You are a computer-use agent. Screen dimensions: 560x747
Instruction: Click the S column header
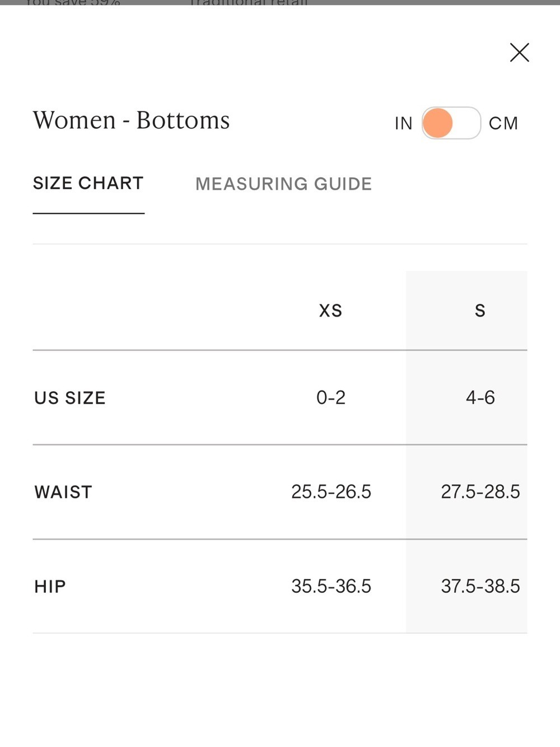pyautogui.click(x=480, y=310)
